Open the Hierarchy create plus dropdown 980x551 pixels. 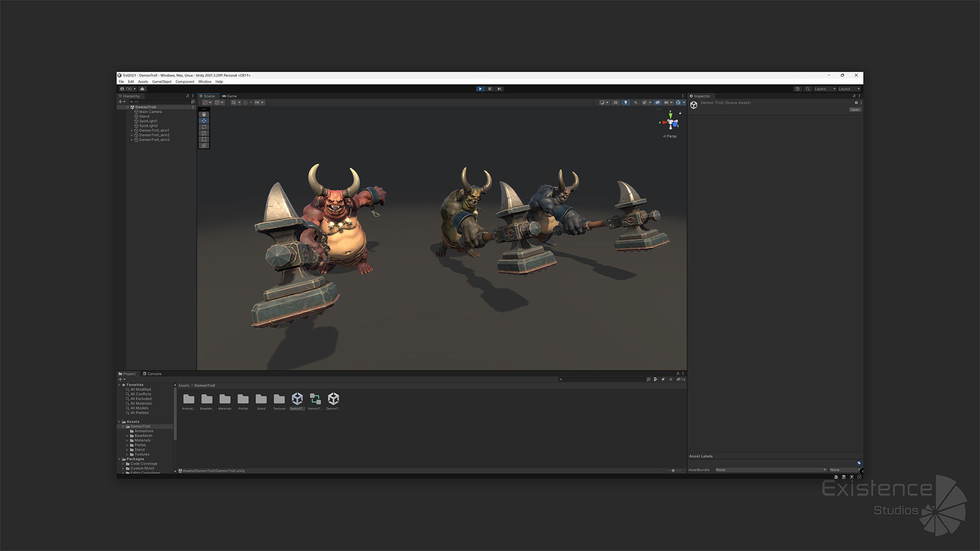pyautogui.click(x=122, y=102)
